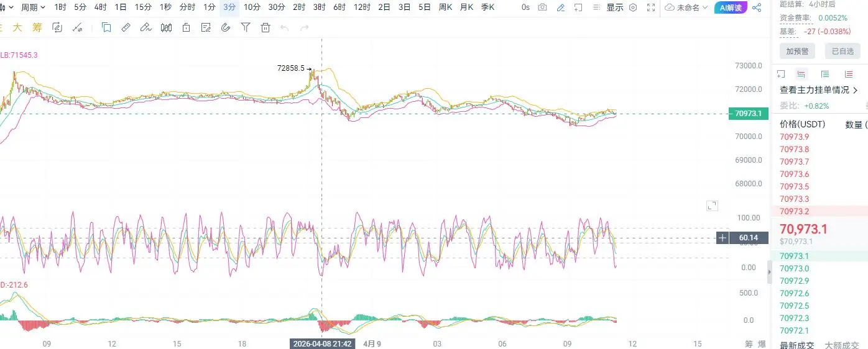Select the 5分 timeframe

point(80,7)
